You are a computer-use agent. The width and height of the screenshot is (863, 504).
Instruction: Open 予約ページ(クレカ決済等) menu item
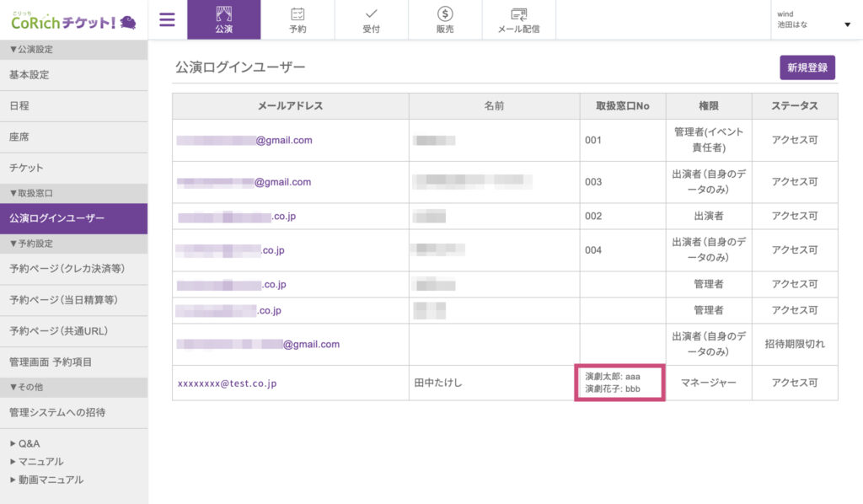click(67, 269)
